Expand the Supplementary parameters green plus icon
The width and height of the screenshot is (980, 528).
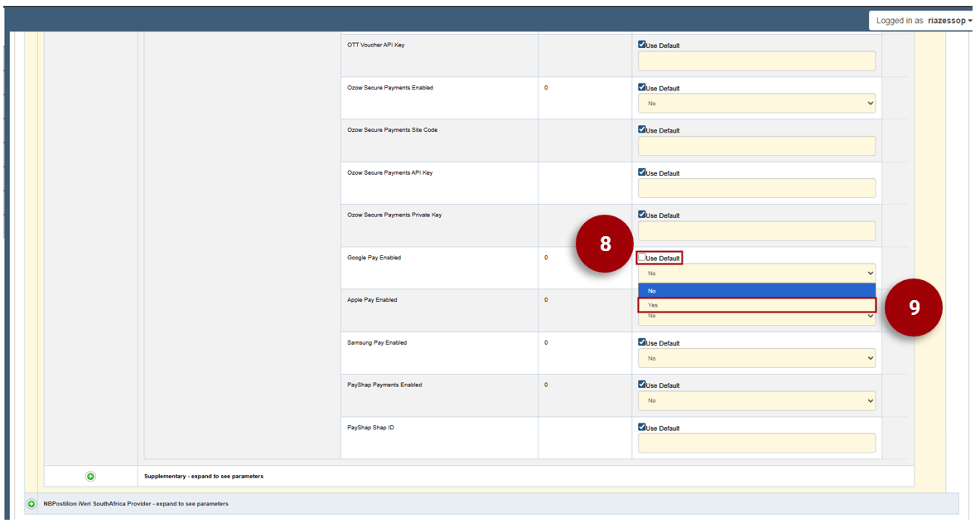(90, 476)
